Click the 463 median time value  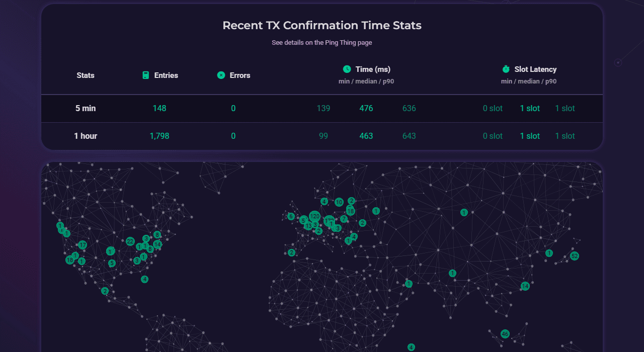tap(366, 136)
